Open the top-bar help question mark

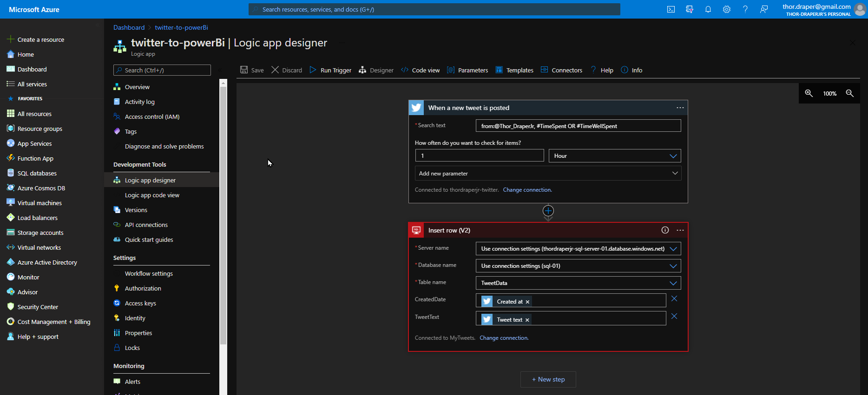(745, 9)
